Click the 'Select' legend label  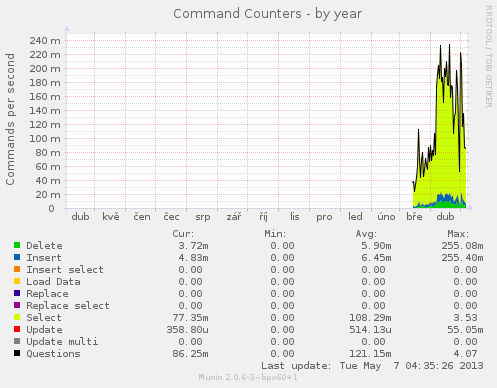click(x=44, y=318)
